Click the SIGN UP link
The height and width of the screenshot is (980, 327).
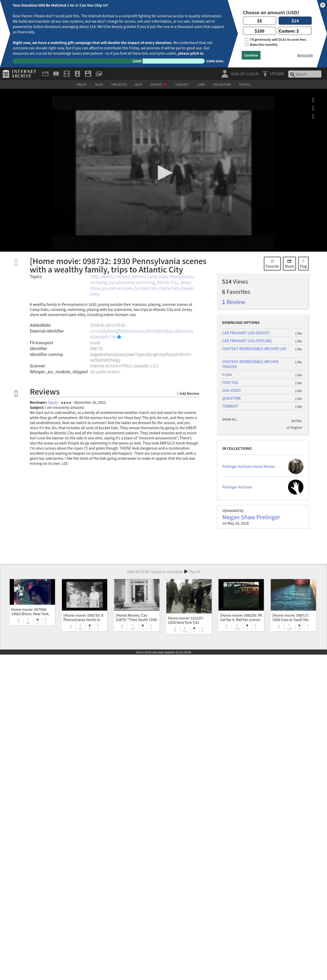[x=238, y=74]
